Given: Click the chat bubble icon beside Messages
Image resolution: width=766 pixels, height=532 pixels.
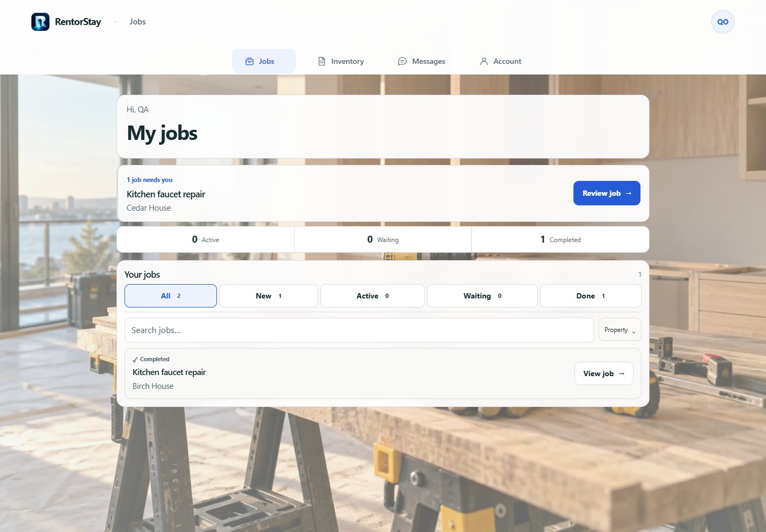Looking at the screenshot, I should pos(403,61).
